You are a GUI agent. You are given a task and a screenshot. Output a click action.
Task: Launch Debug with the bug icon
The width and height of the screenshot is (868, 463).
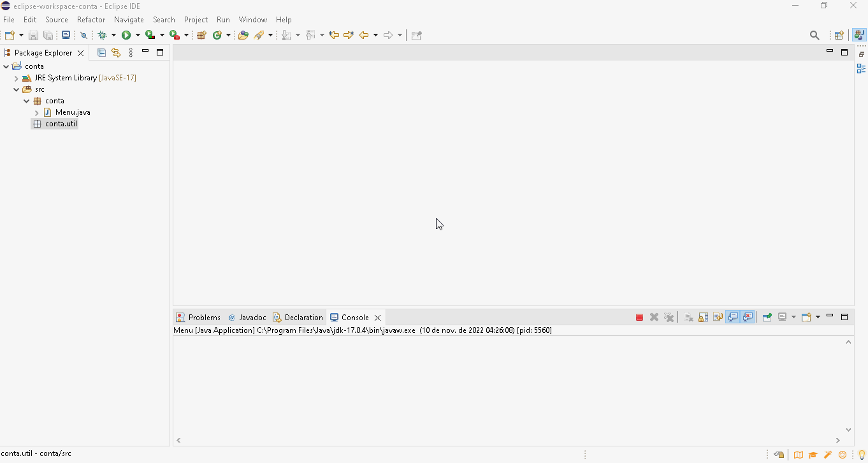click(x=102, y=35)
